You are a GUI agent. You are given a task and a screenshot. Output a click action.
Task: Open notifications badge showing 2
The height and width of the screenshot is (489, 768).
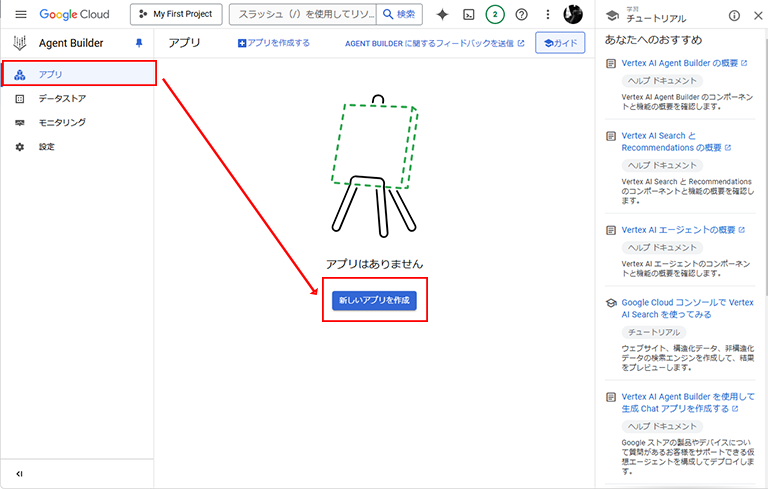click(495, 14)
